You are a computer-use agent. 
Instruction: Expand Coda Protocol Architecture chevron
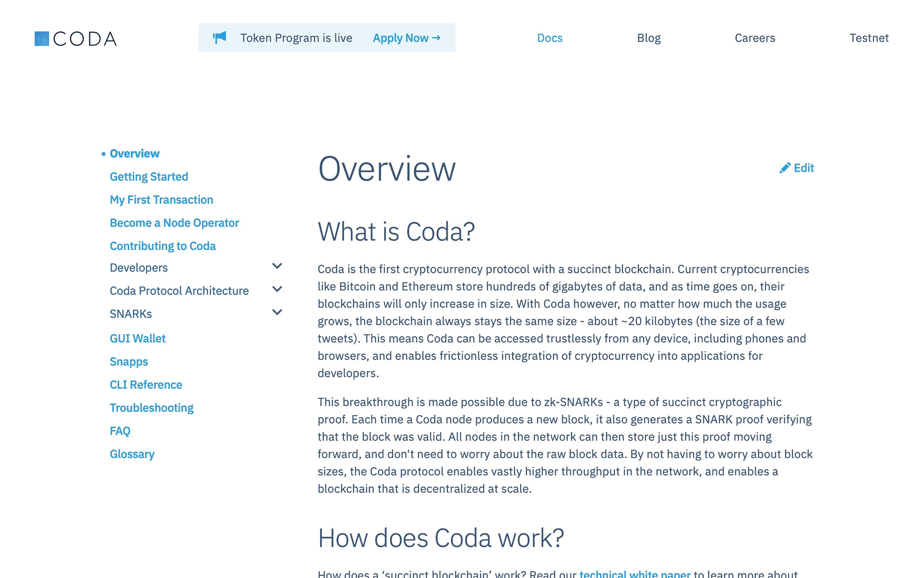pos(277,289)
